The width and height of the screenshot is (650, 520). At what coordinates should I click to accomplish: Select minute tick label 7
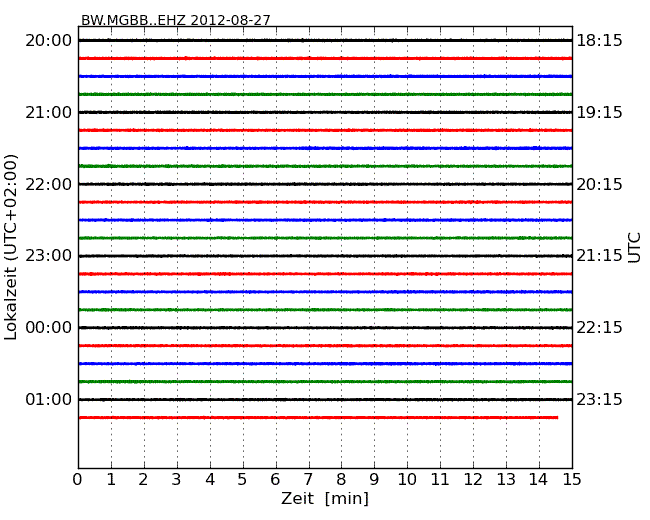(308, 479)
